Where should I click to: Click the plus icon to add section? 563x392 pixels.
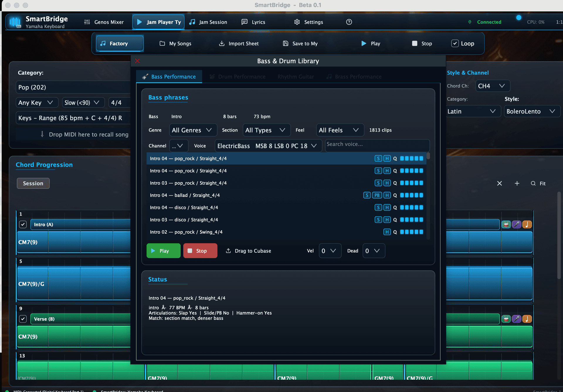pyautogui.click(x=517, y=184)
